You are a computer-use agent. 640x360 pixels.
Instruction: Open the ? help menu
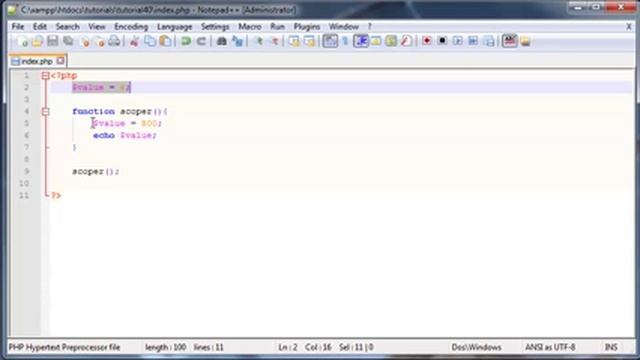click(x=369, y=27)
